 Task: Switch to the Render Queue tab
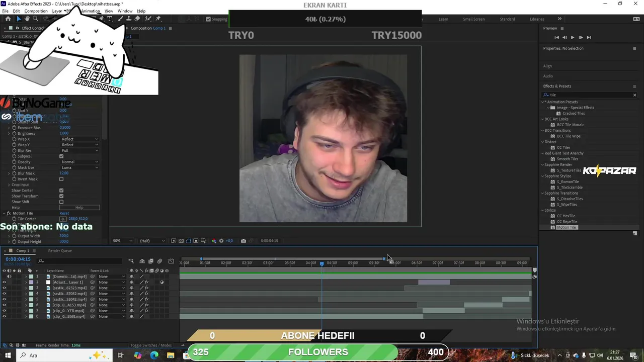pos(60,251)
